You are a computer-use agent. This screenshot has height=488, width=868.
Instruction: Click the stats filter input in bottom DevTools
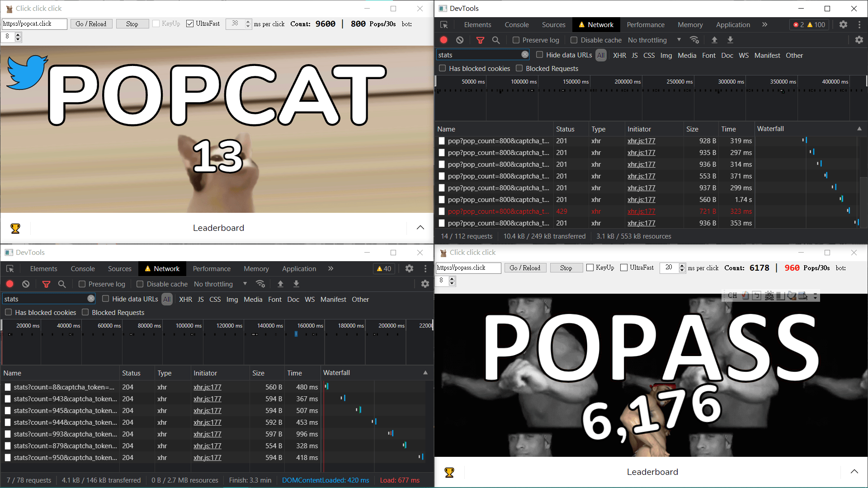45,299
